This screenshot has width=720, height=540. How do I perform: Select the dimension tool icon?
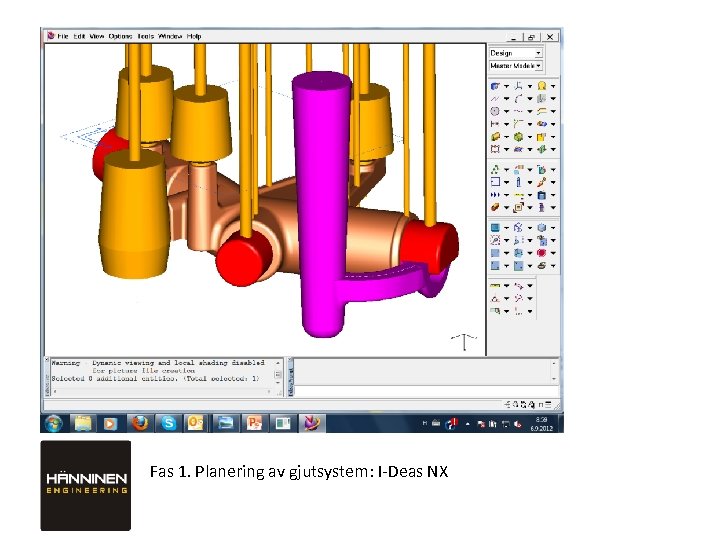[495, 124]
